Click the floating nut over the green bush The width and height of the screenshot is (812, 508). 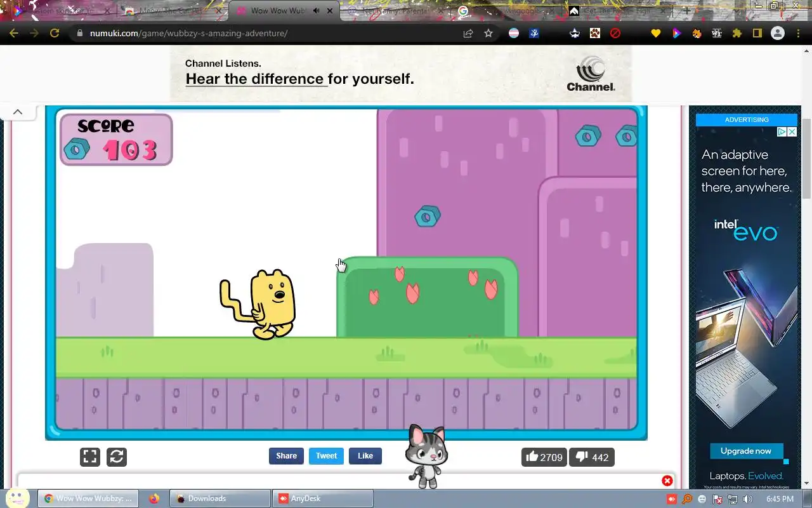[427, 217]
